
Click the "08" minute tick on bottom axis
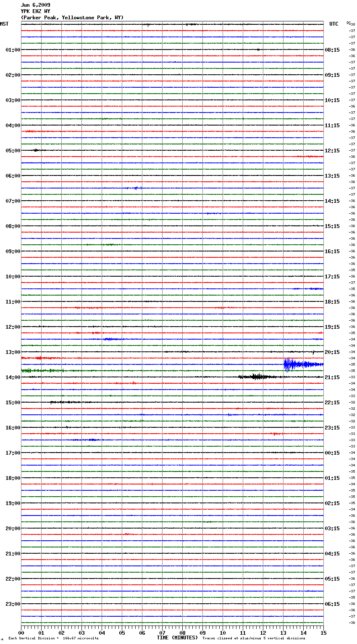click(x=182, y=633)
